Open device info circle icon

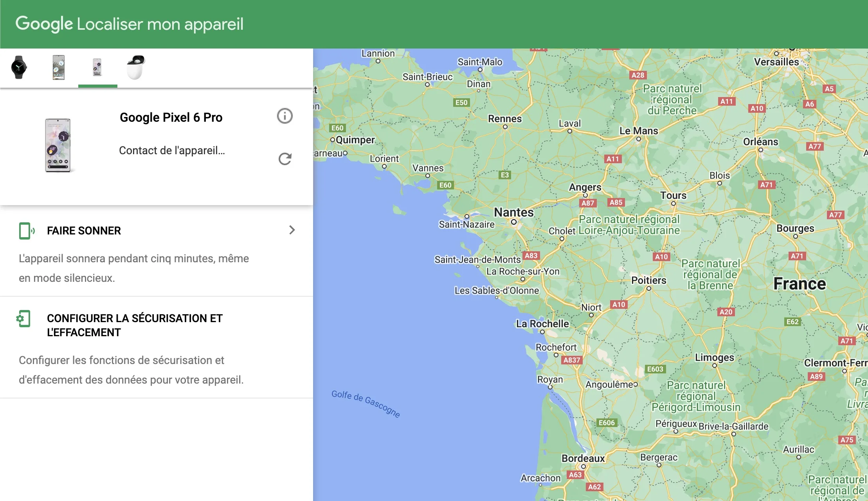click(x=285, y=116)
